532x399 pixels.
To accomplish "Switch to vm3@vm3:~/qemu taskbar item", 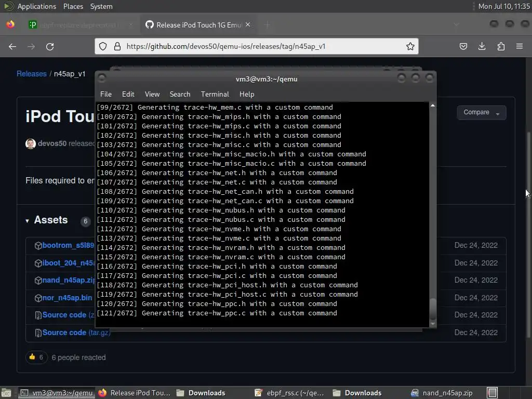I will click(x=57, y=393).
